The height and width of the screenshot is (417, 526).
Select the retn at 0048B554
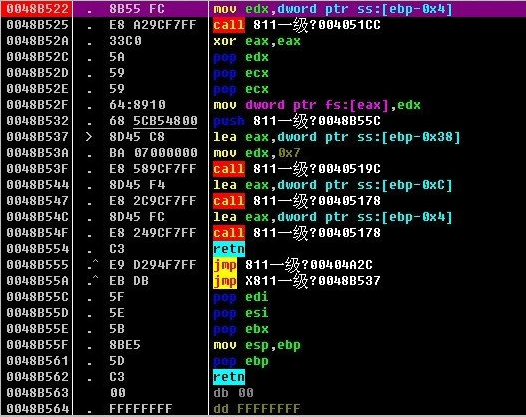click(x=229, y=249)
